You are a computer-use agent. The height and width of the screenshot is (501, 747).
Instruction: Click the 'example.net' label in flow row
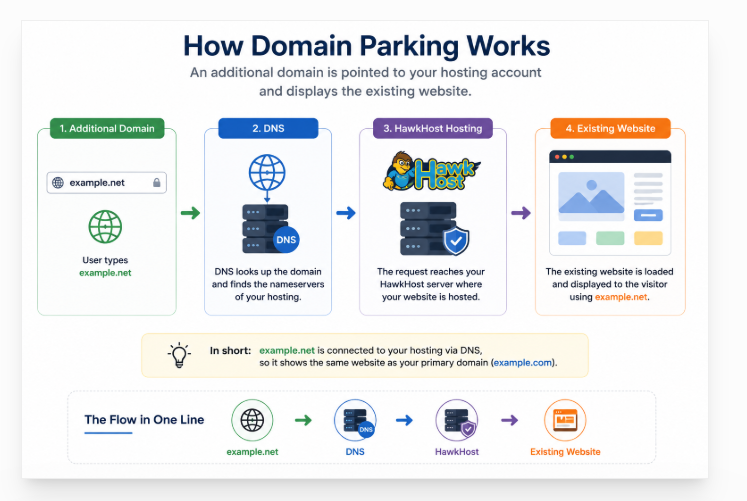(x=252, y=452)
